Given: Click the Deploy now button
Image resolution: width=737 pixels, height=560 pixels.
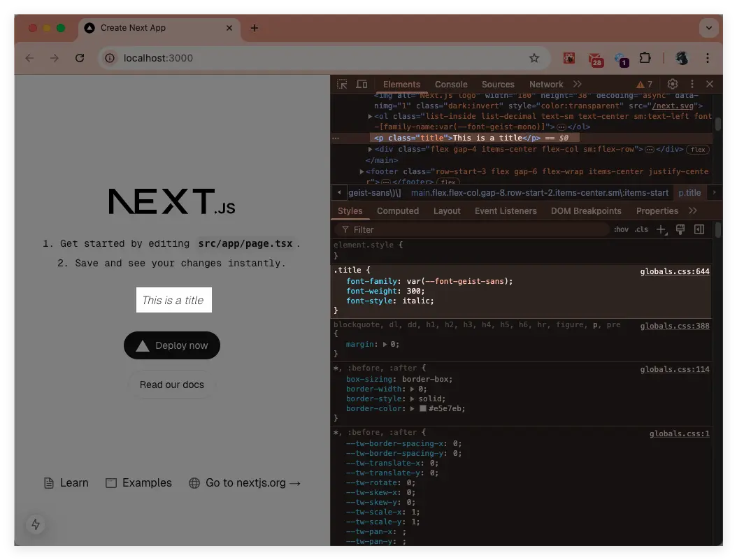Looking at the screenshot, I should (x=172, y=345).
